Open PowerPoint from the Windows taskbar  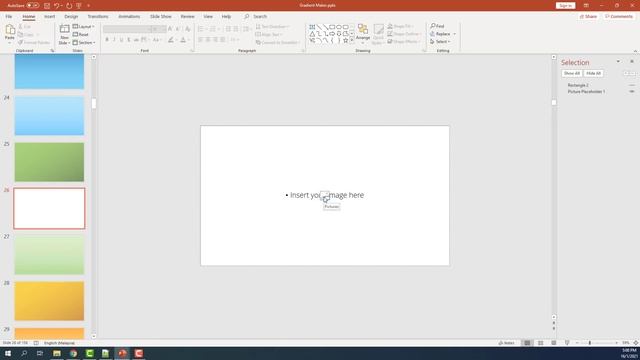122,353
